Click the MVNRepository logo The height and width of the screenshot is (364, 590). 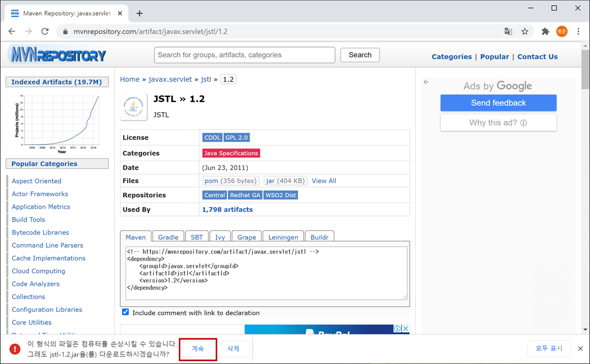[58, 55]
